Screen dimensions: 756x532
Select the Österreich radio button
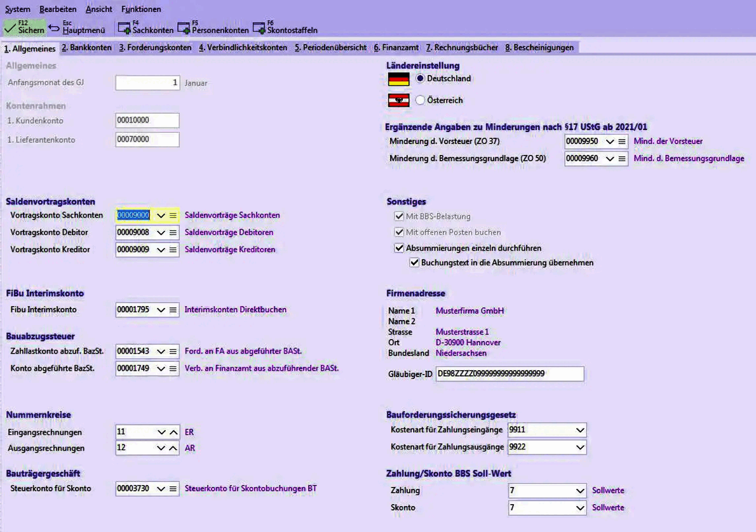419,99
